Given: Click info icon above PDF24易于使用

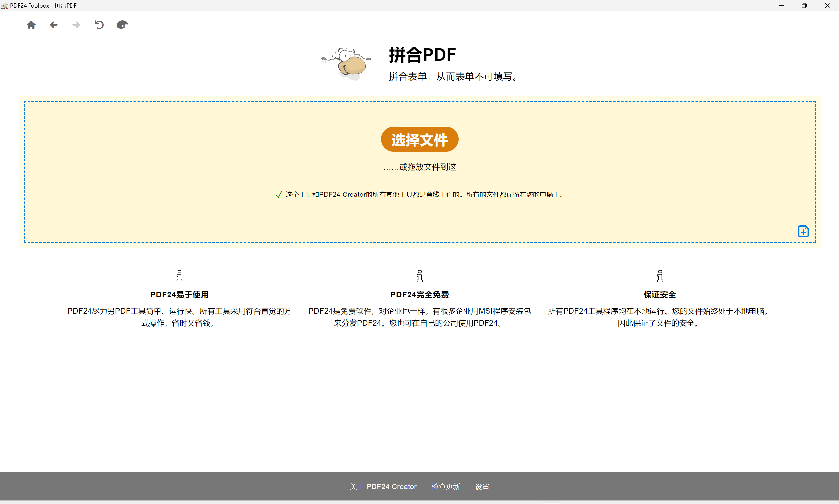Looking at the screenshot, I should pos(179,276).
